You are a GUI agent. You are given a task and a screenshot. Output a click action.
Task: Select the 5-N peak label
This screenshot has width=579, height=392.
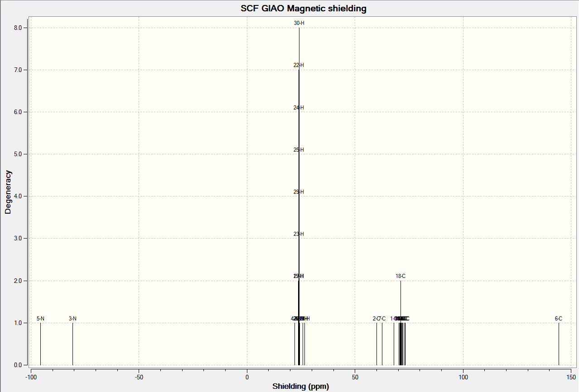point(40,319)
